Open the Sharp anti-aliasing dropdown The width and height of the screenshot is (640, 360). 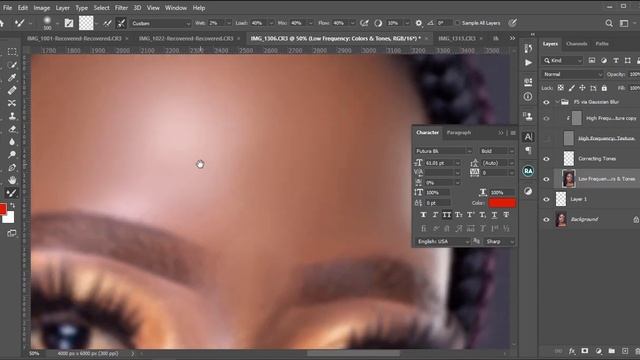point(499,242)
